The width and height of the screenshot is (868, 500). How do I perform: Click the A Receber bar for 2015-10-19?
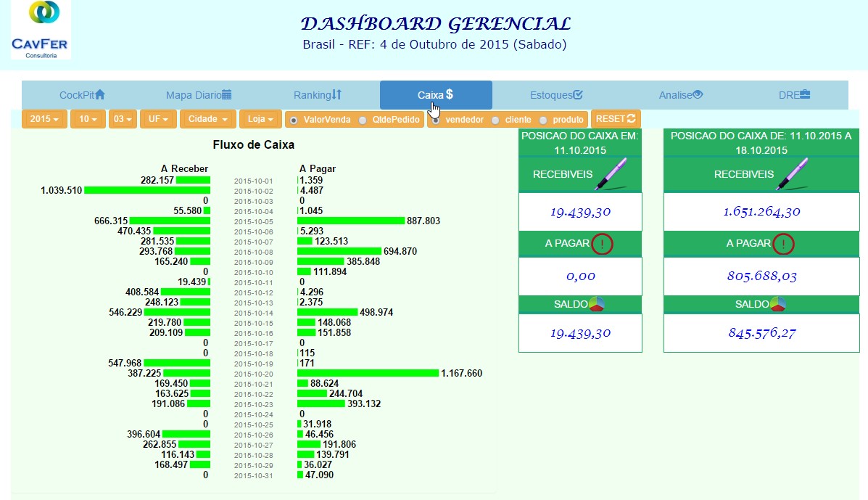coord(177,364)
